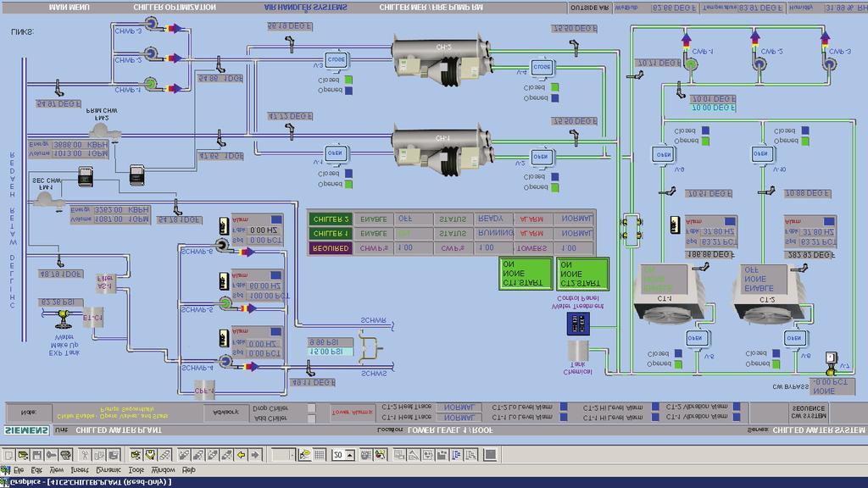This screenshot has width=868, height=488.
Task: Select the CHWP-3 chilled water pump
Action: [x=151, y=23]
